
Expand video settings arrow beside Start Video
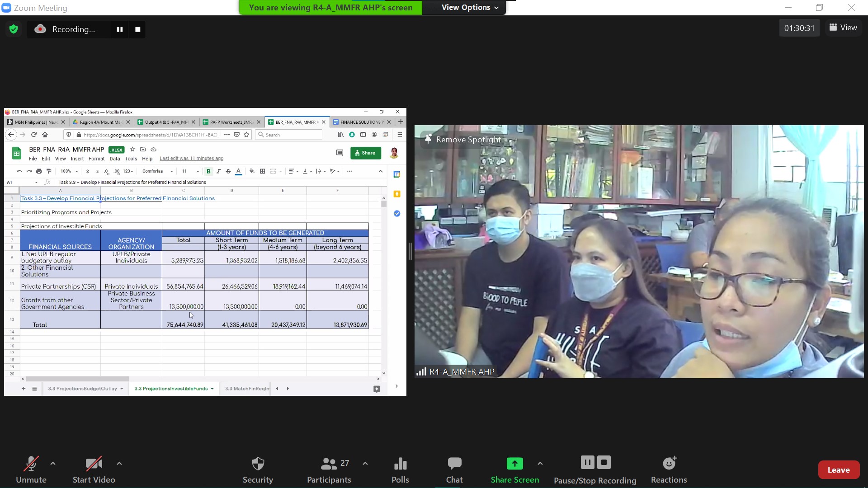click(119, 464)
